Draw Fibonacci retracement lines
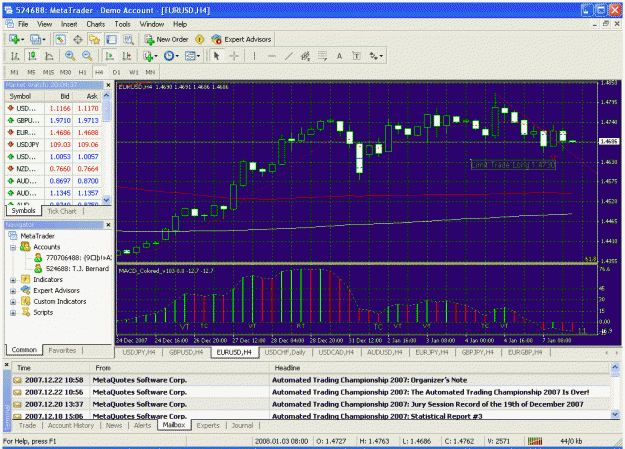The height and width of the screenshot is (449, 625). pos(322,56)
